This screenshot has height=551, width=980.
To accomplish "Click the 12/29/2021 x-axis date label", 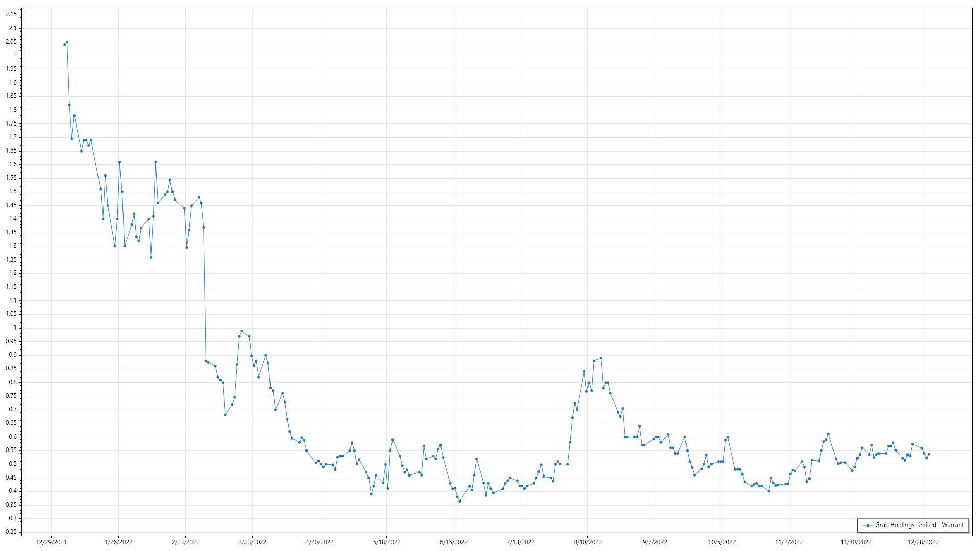I will [x=52, y=542].
